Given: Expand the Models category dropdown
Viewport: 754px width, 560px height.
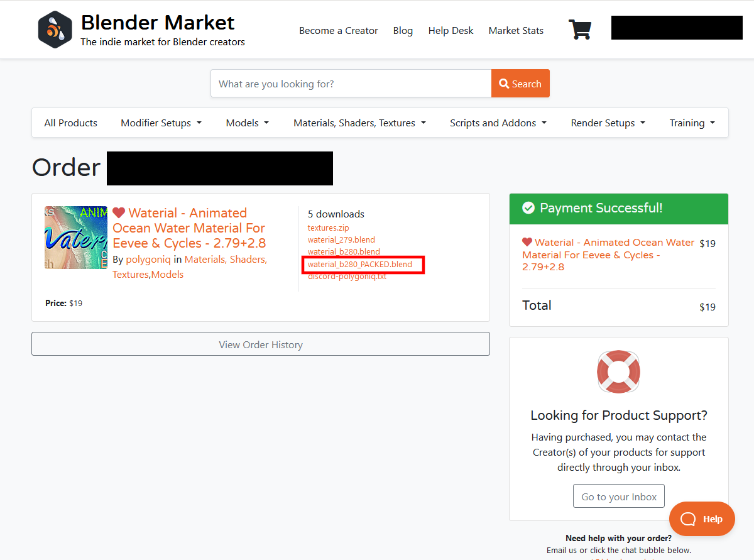Looking at the screenshot, I should [x=247, y=123].
